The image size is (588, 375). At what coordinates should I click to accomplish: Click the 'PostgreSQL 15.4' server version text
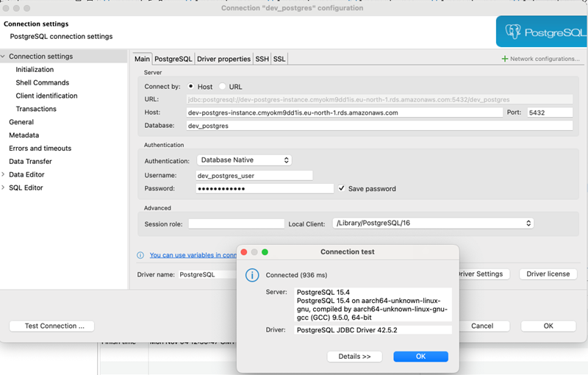(323, 292)
